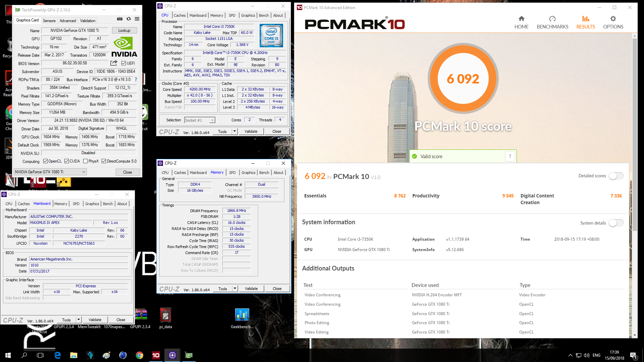The width and height of the screenshot is (644, 362).
Task: Toggle the CUDA checkbox in GPU-Z
Action: click(x=66, y=161)
